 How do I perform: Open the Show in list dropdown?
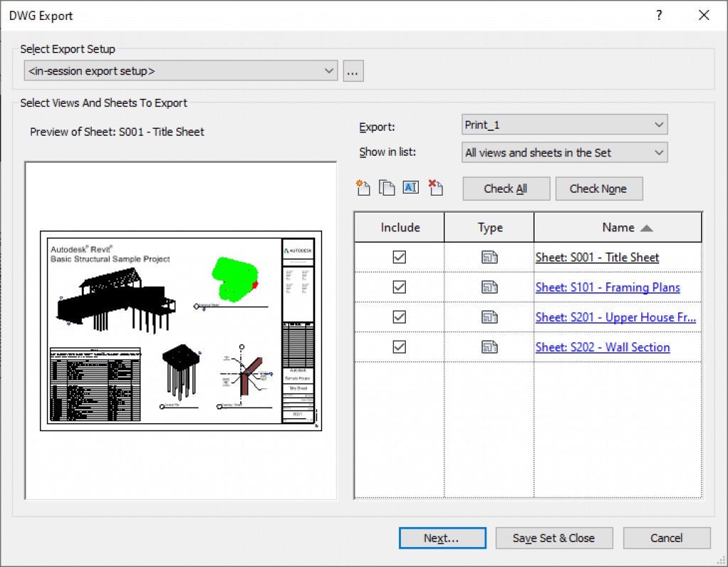pyautogui.click(x=564, y=152)
